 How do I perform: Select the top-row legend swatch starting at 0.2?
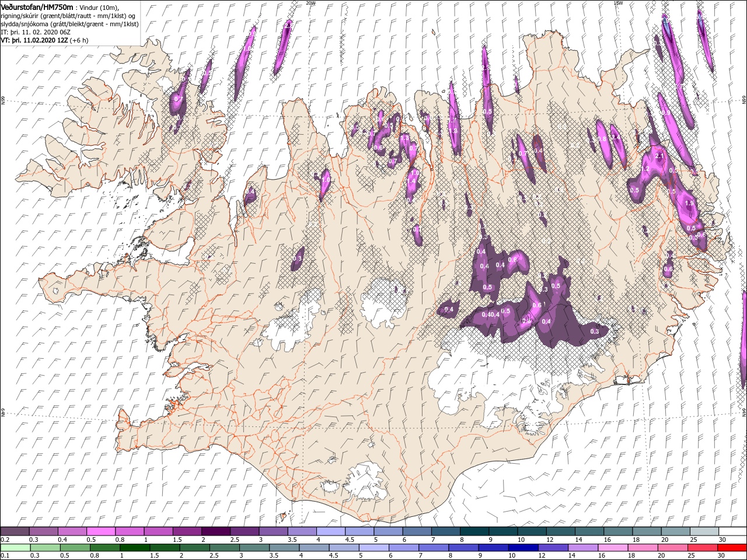coord(15,531)
